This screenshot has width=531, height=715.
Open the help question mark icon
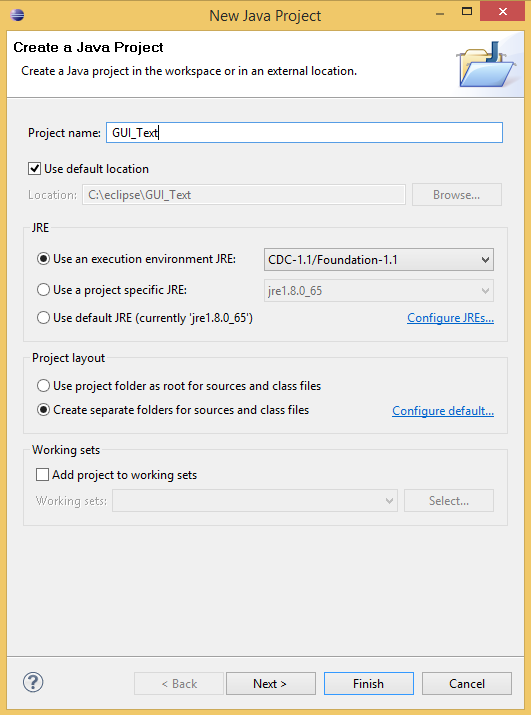(33, 683)
